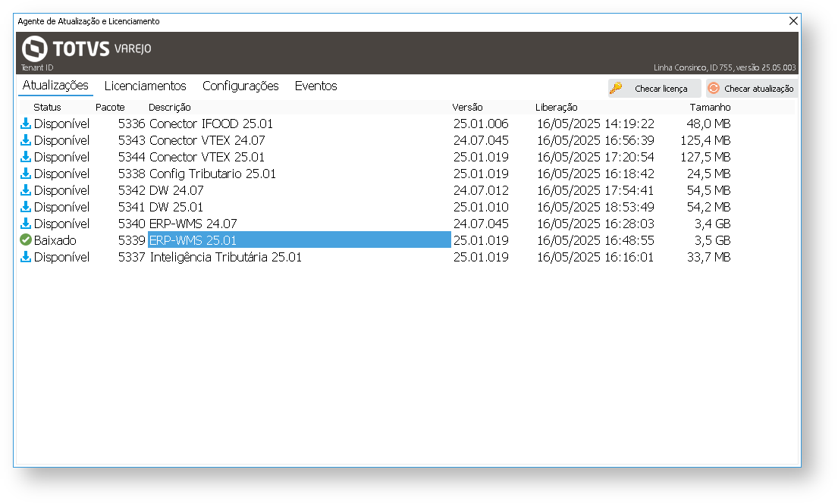Select the Conector VTEX 25.01 description
The width and height of the screenshot is (838, 504).
coord(207,157)
